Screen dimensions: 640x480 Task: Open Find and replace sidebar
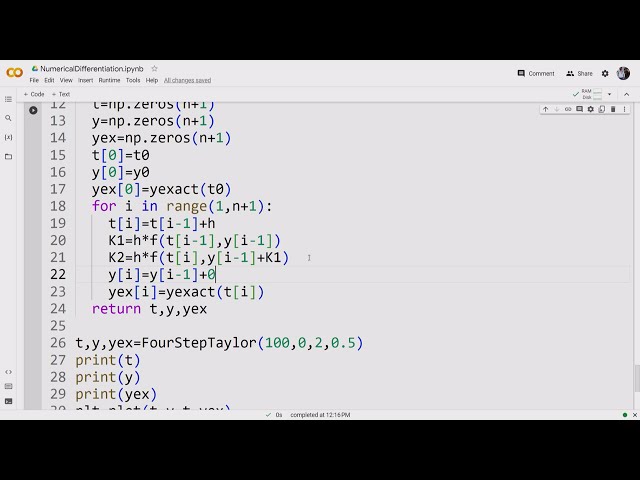coord(8,118)
